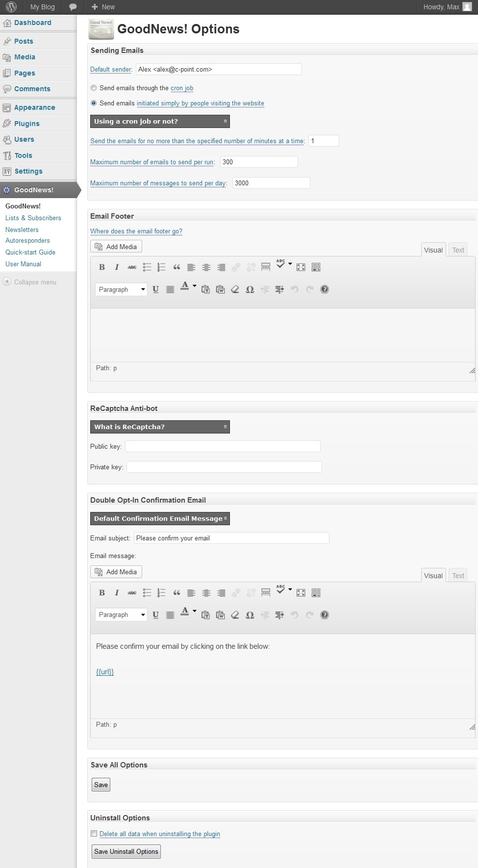Insert numbered list in Email Footer editor
The width and height of the screenshot is (478, 868).
(161, 267)
